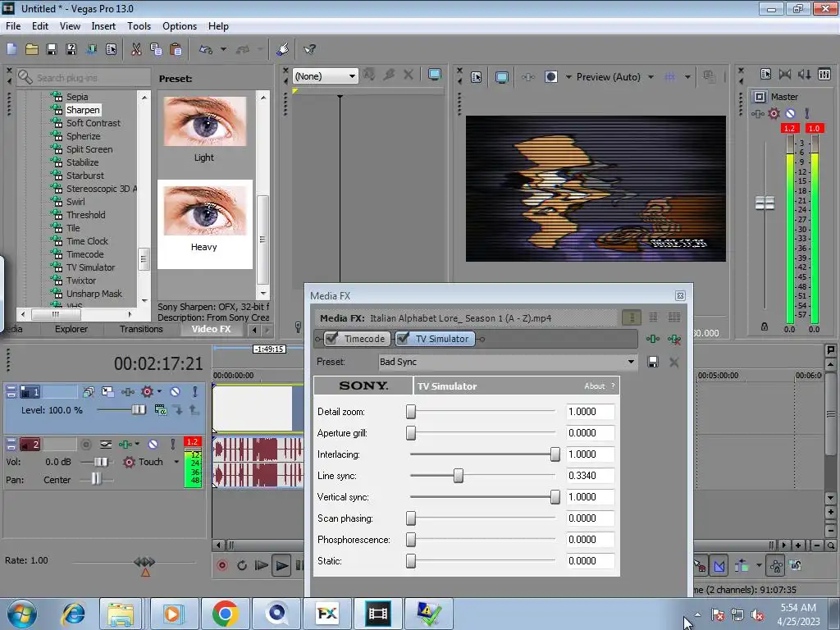Open plug-in chain button in Media FX
Screen dimensions: 840x630
click(652, 339)
